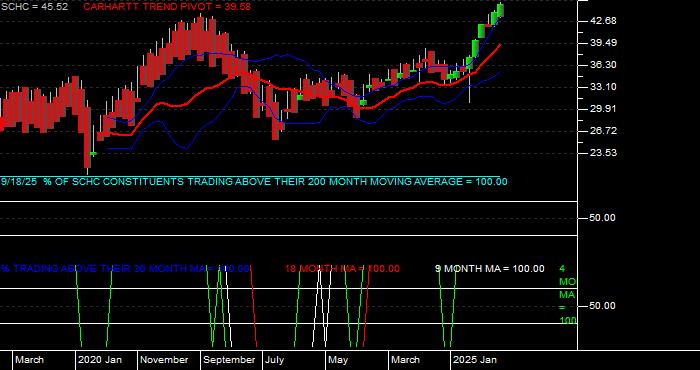
Task: Choose the July date marker
Action: (x=274, y=360)
